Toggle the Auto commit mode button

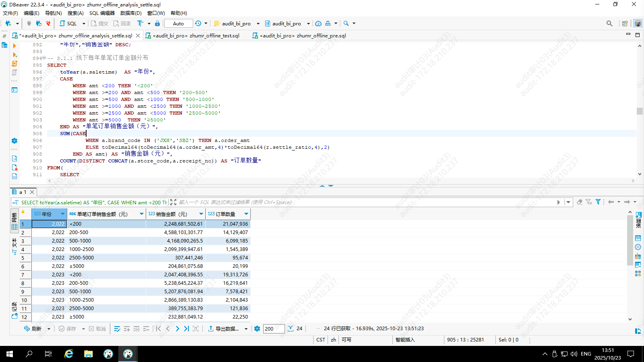178,23
